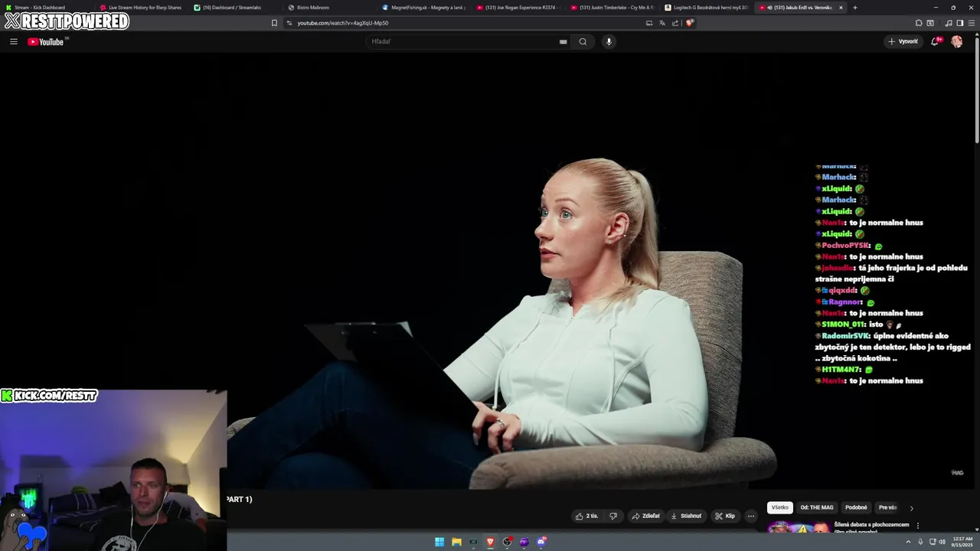Click the youtube.com URL in address bar
980x551 pixels.
pos(342,23)
